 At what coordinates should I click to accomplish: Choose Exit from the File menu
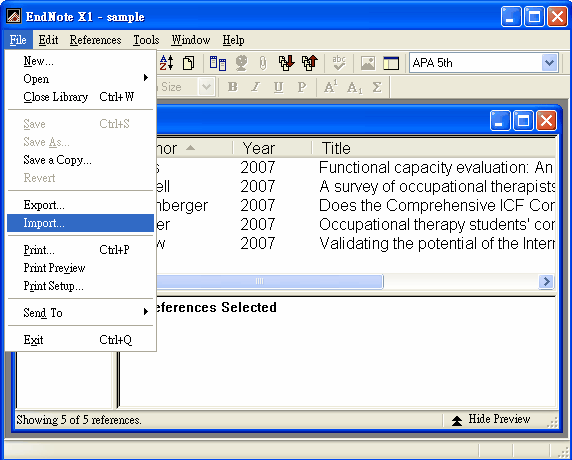81,340
